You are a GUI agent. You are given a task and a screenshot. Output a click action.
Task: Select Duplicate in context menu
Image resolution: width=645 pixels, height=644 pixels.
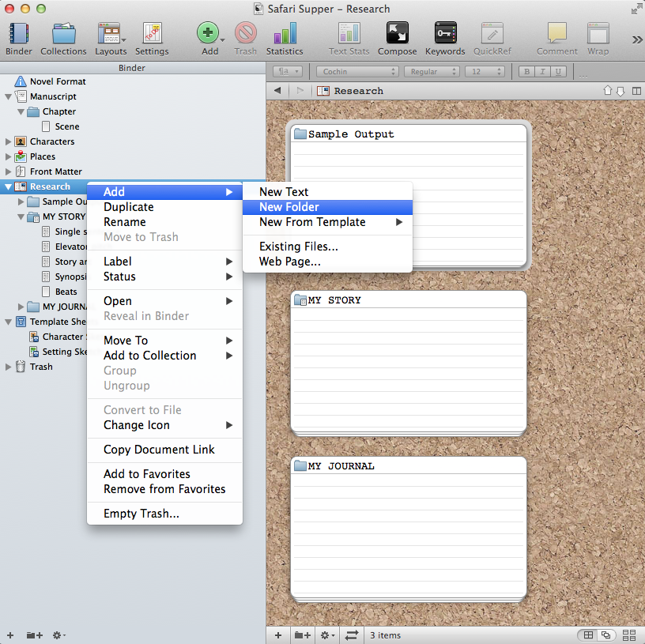(x=164, y=207)
